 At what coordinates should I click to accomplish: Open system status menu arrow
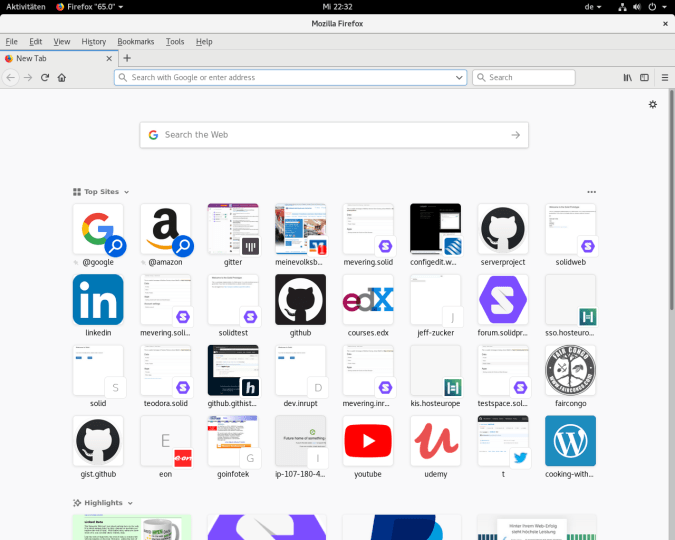[x=664, y=7]
